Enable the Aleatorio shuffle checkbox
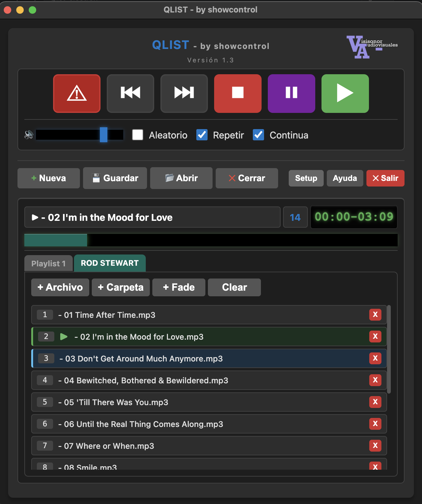Image resolution: width=422 pixels, height=504 pixels. coord(138,135)
